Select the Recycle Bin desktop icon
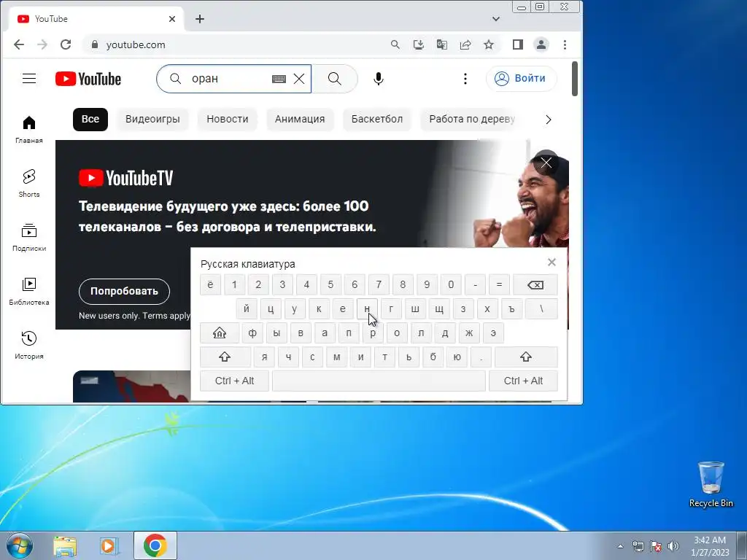This screenshot has width=747, height=560. tap(711, 484)
